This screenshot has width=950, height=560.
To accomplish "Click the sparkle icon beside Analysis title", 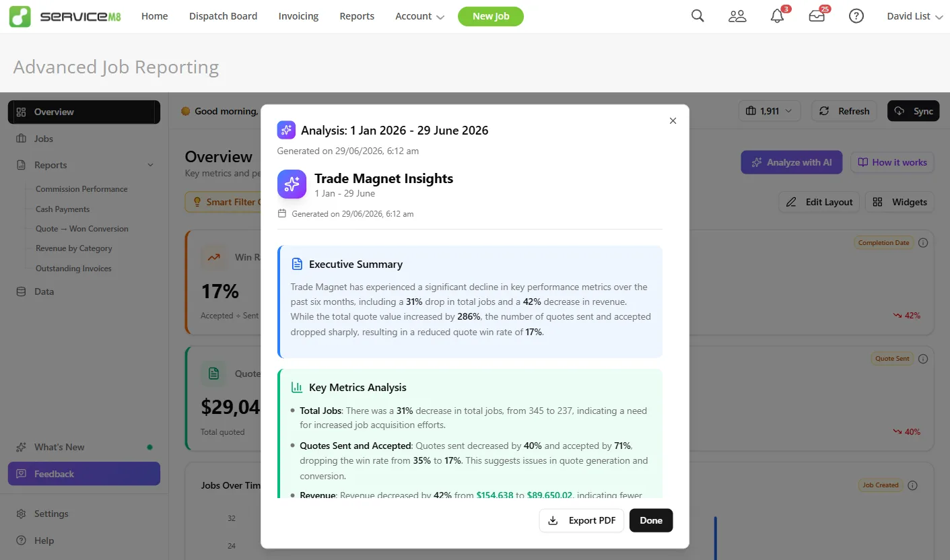I will point(286,130).
